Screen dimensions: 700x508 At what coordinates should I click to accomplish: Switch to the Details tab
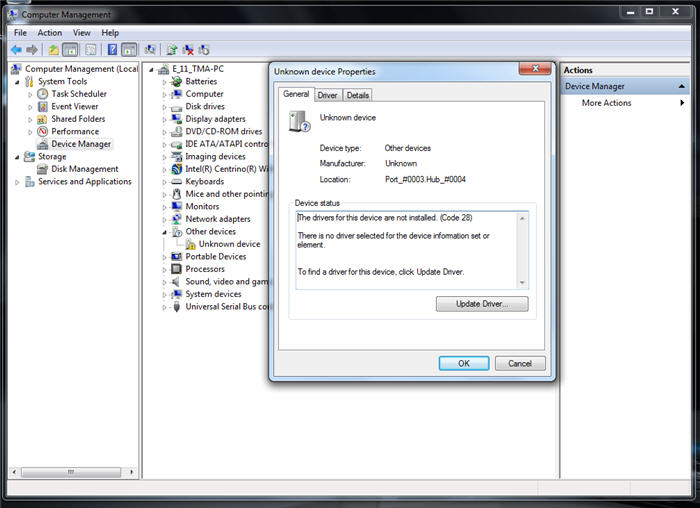(358, 95)
